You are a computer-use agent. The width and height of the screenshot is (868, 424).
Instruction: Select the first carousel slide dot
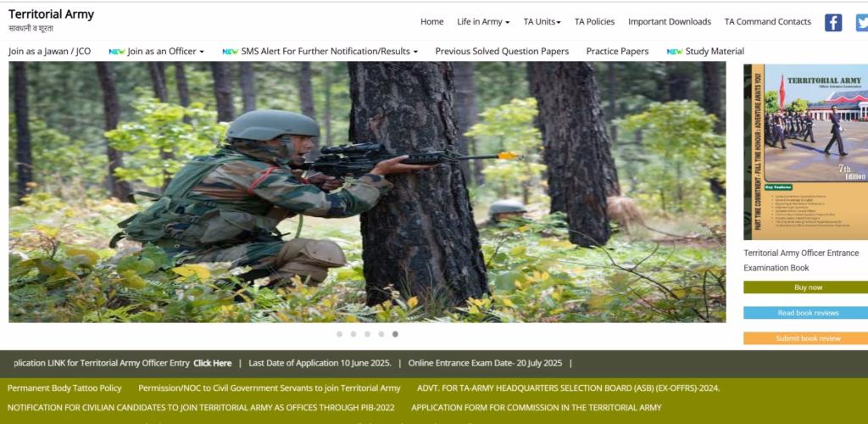[339, 334]
